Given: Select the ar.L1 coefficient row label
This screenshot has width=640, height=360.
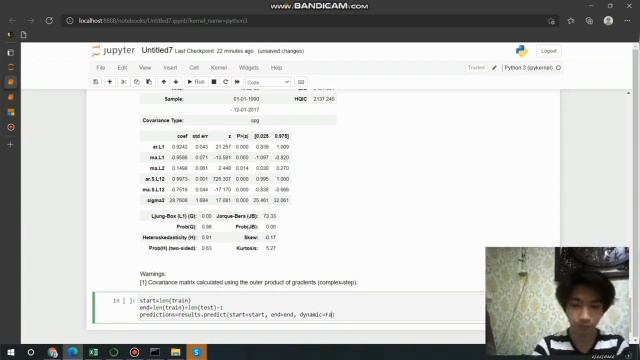Looking at the screenshot, I should point(158,147).
